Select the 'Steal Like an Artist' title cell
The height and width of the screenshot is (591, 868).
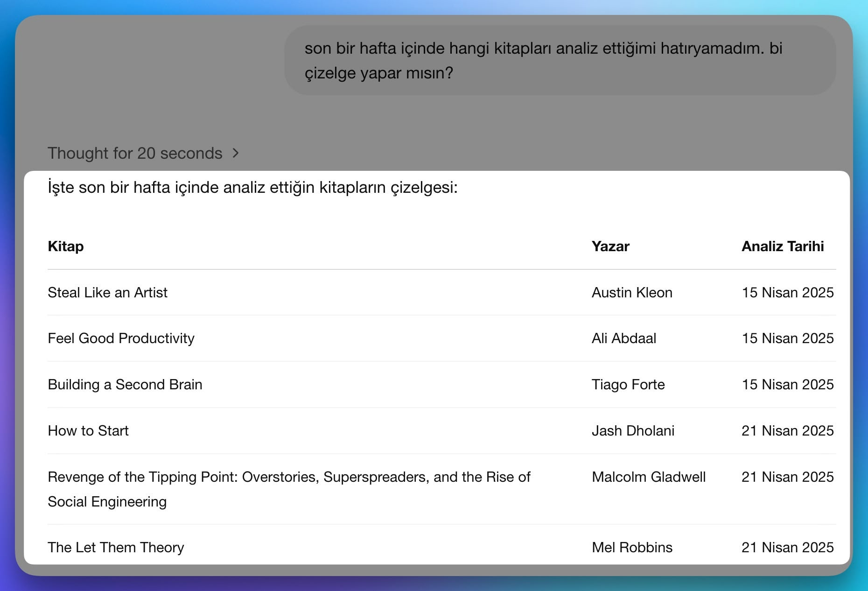click(x=107, y=292)
